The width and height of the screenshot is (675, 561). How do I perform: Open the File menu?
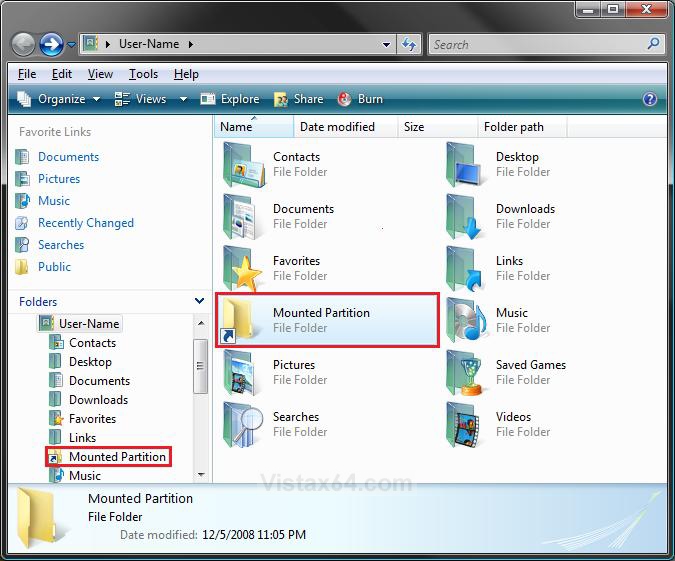pos(27,74)
